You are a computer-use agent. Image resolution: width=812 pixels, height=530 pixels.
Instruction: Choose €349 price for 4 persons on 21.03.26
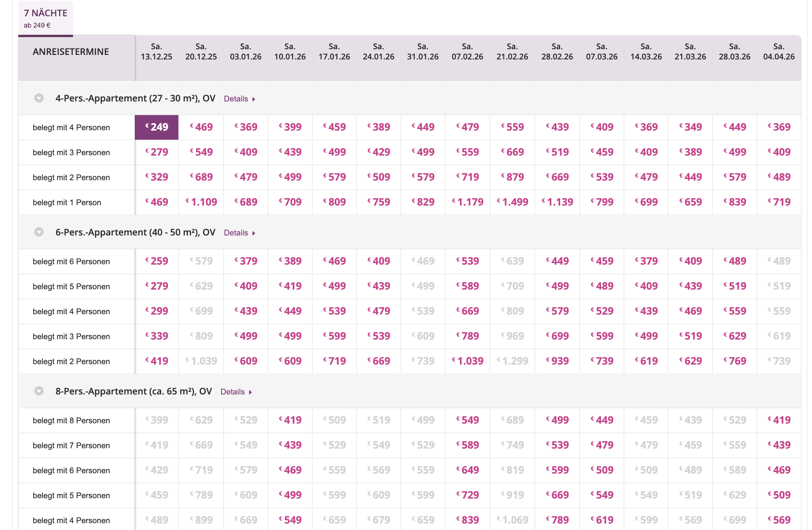click(690, 127)
